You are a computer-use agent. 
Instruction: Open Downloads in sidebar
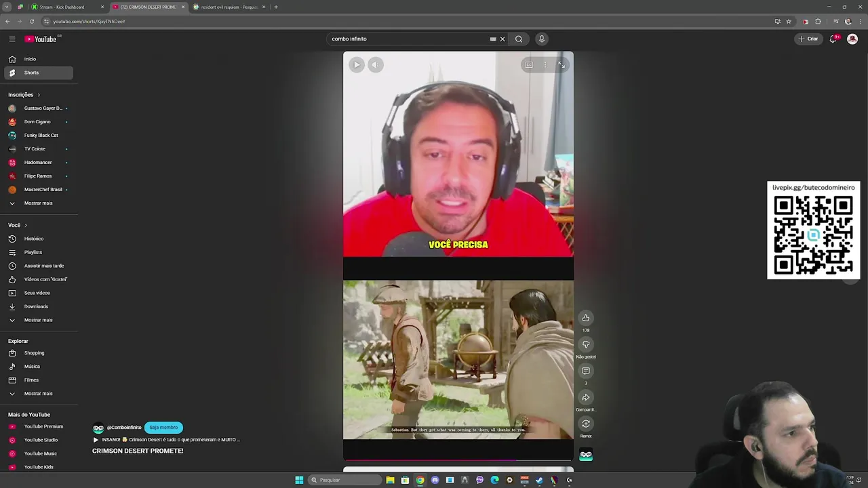(x=39, y=306)
